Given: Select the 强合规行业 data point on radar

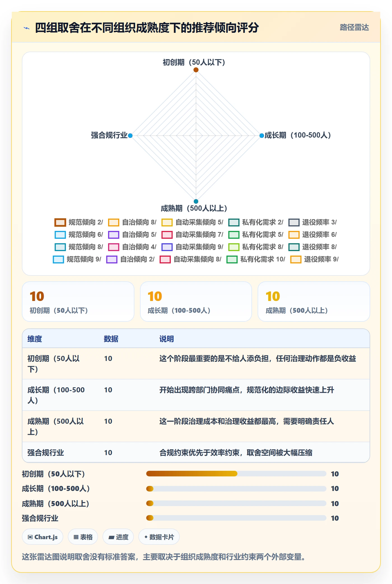Looking at the screenshot, I should 130,136.
